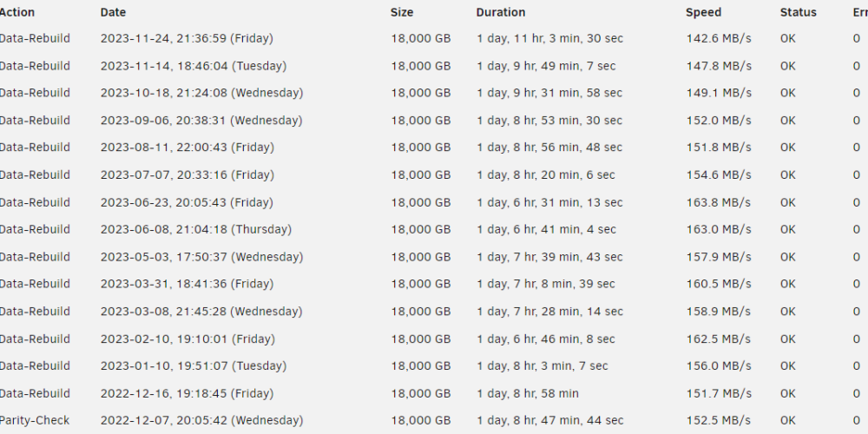Click duration 1 day, 9 hr, 31 min, 58 sec
Viewport: 868px width, 434px height.
click(549, 93)
